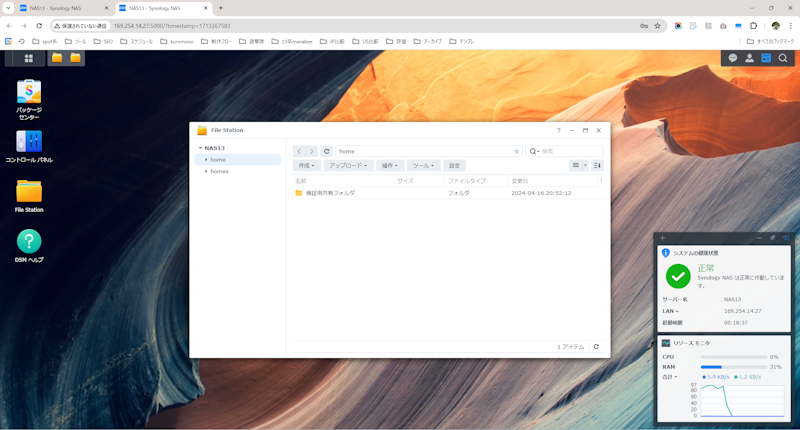Open the view mode dropdown arrow
Image resolution: width=800 pixels, height=430 pixels.
585,165
